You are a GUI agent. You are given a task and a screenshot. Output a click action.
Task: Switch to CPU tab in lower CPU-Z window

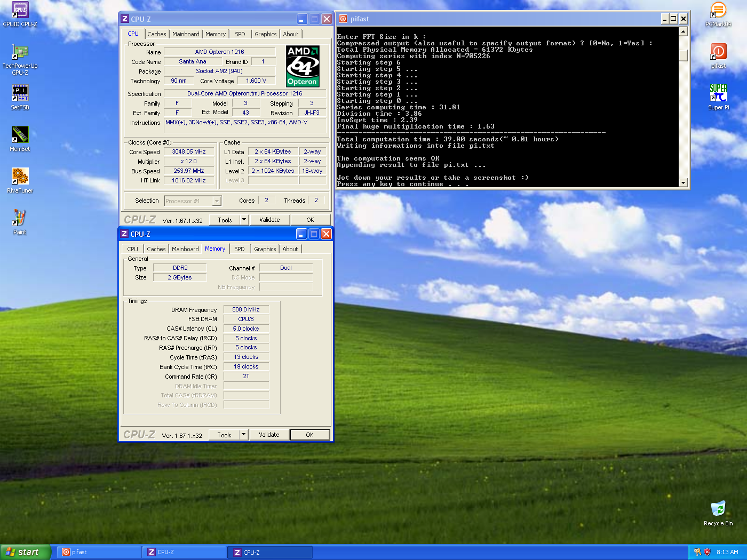(132, 249)
